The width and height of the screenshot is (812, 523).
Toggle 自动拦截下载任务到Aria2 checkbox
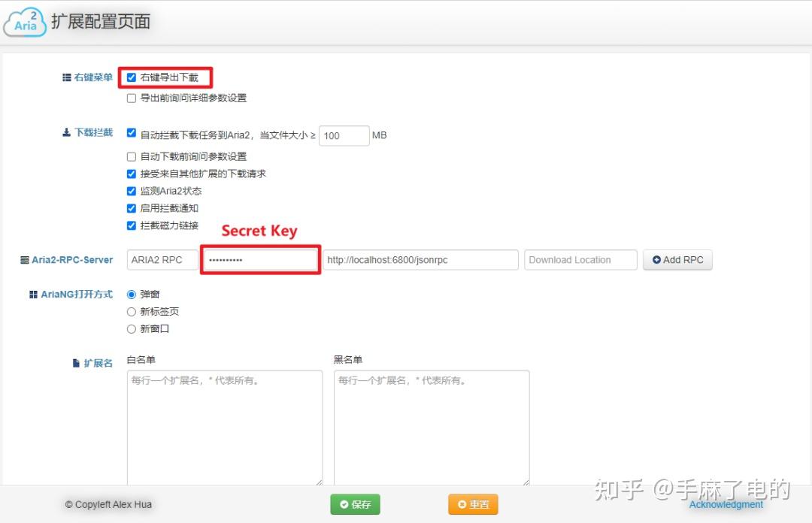click(132, 133)
